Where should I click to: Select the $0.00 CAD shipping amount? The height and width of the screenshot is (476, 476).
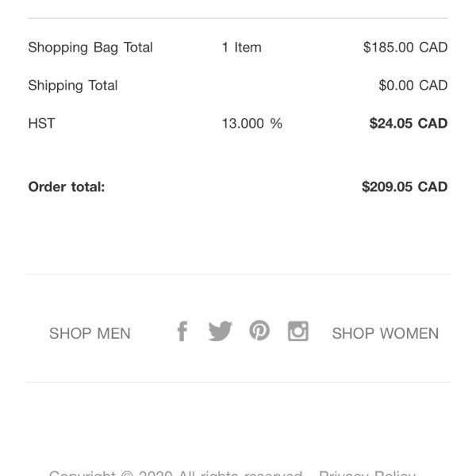point(413,86)
